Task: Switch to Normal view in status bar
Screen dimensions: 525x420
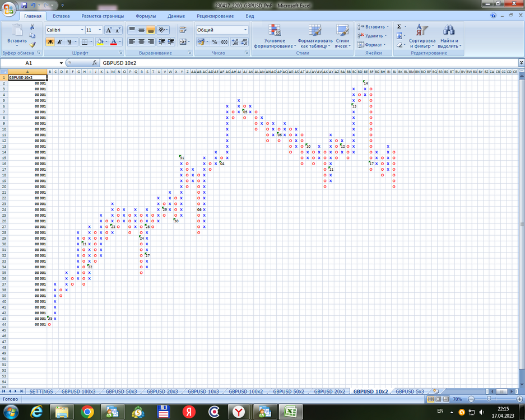Action: click(430, 399)
